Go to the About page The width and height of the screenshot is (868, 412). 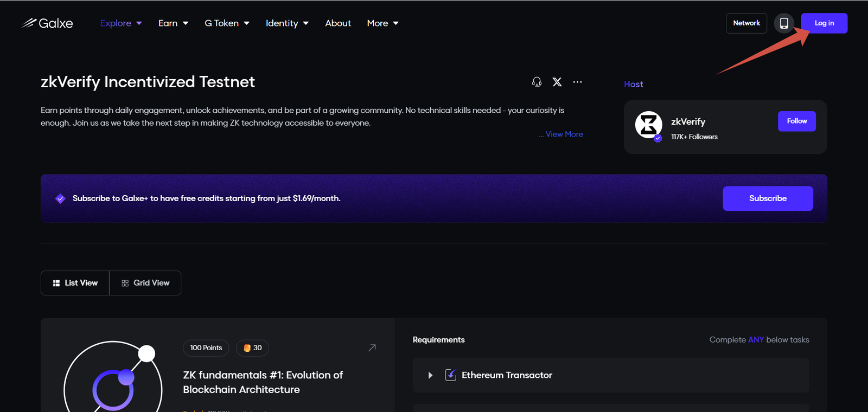point(338,23)
